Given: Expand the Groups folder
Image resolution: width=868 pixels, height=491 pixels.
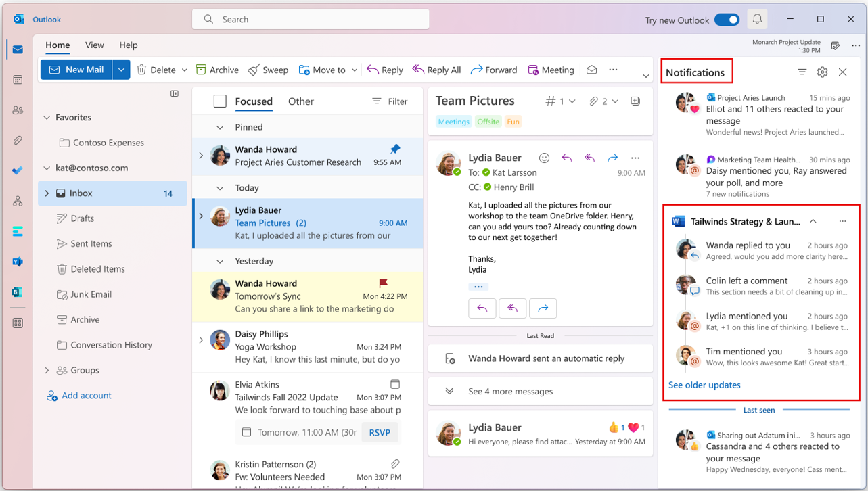Looking at the screenshot, I should [x=47, y=370].
